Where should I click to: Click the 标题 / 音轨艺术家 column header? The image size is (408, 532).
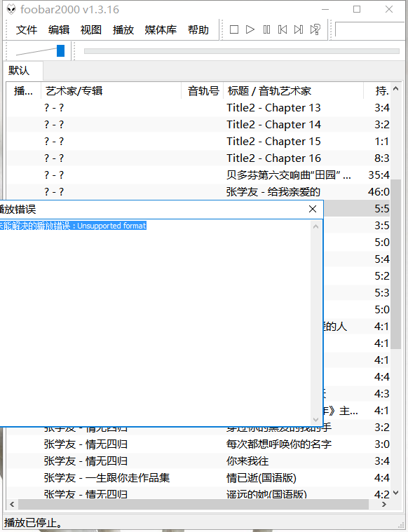pos(293,90)
